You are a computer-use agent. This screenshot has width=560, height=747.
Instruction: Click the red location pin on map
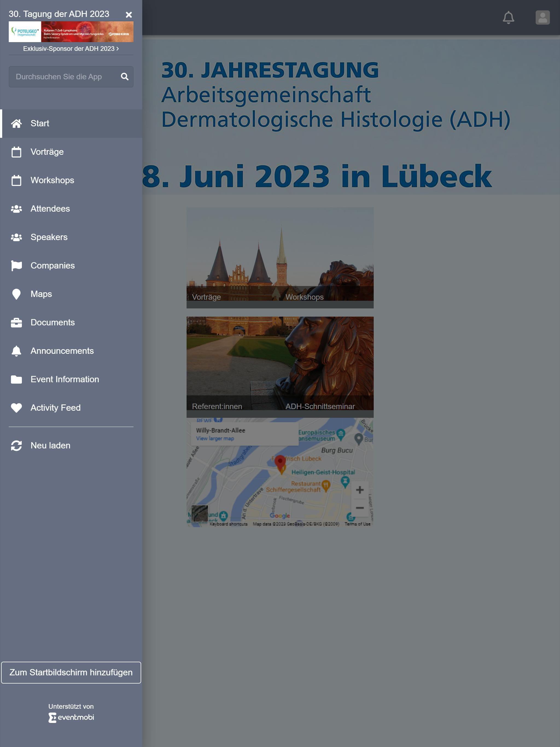pos(280,463)
